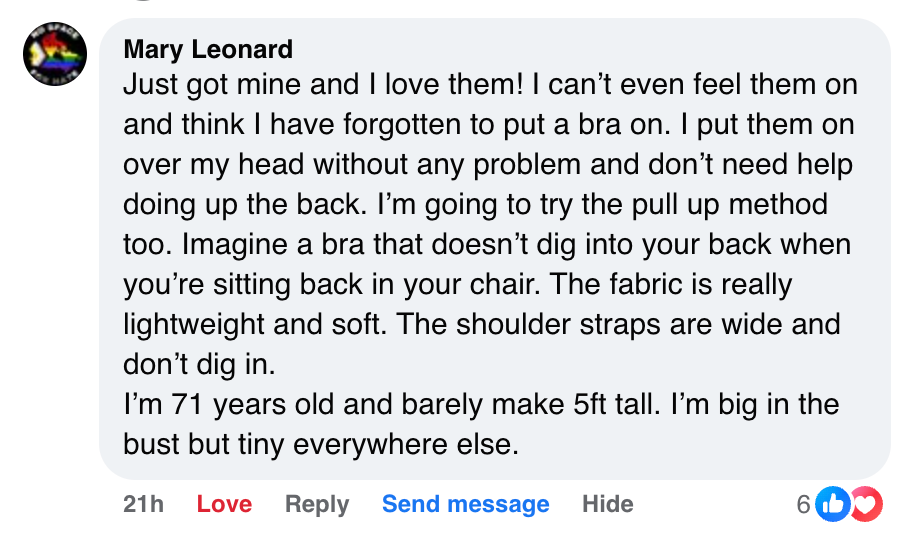Click the first line "Just got mine and I love them!"
Viewport: 916px width, 536px height.
point(321,85)
